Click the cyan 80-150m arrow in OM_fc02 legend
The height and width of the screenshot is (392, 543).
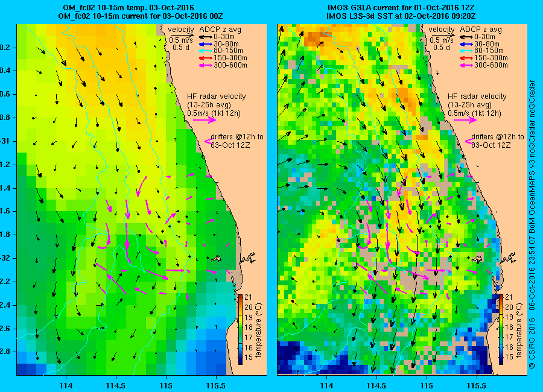[x=205, y=51]
